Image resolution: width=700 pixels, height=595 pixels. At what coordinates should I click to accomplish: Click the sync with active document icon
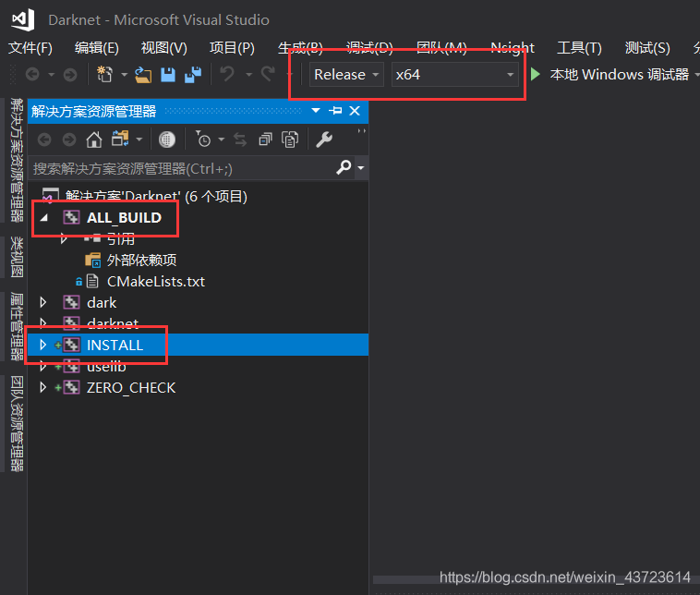[x=240, y=140]
